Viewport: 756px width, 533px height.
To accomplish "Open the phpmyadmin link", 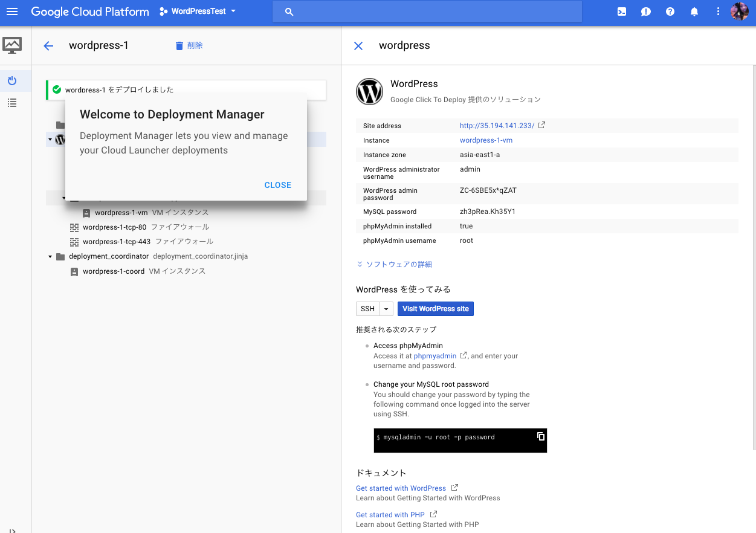I will pos(435,356).
